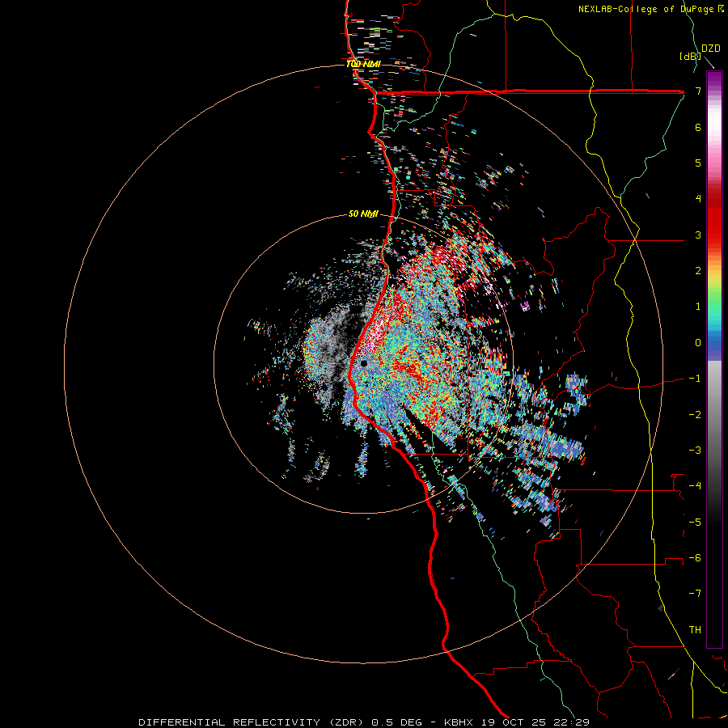
Task: Click the -6 tick label on the scale
Action: [x=695, y=558]
